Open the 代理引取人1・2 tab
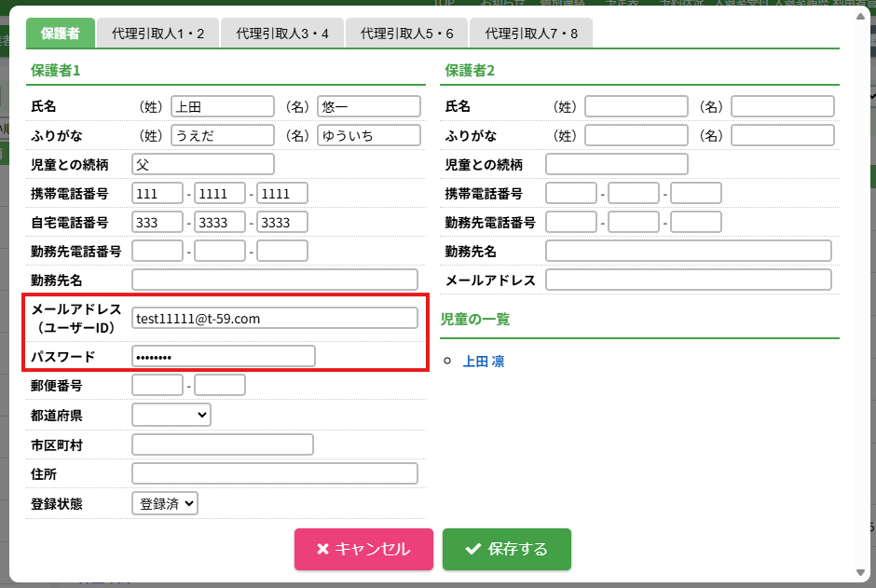This screenshot has width=876, height=588. [157, 34]
